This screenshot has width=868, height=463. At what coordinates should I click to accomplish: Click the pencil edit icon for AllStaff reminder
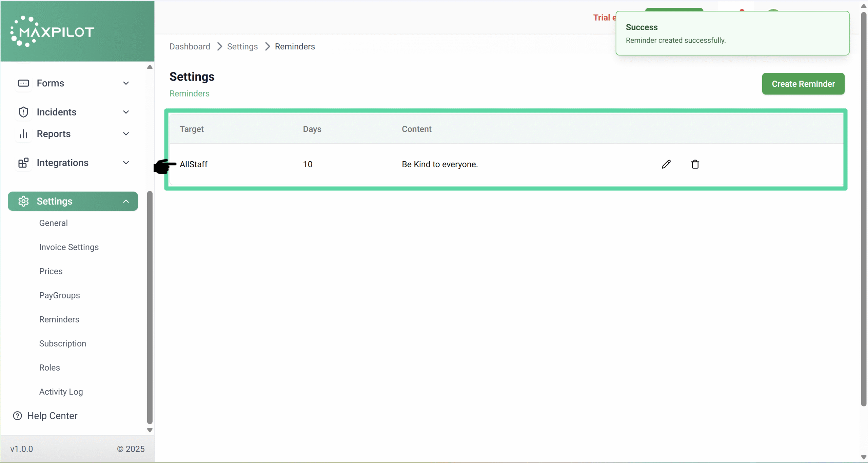click(666, 164)
